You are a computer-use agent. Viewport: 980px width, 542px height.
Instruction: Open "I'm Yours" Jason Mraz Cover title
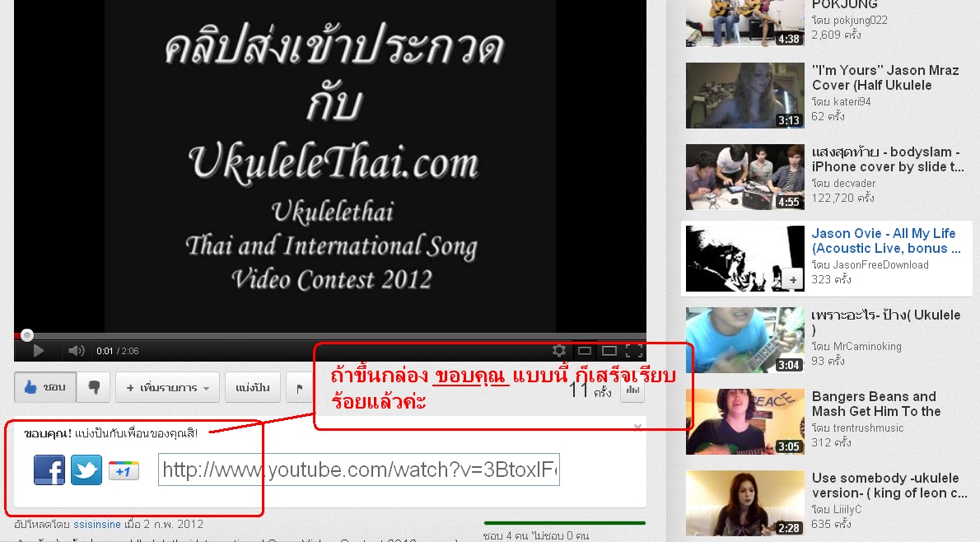[x=885, y=77]
